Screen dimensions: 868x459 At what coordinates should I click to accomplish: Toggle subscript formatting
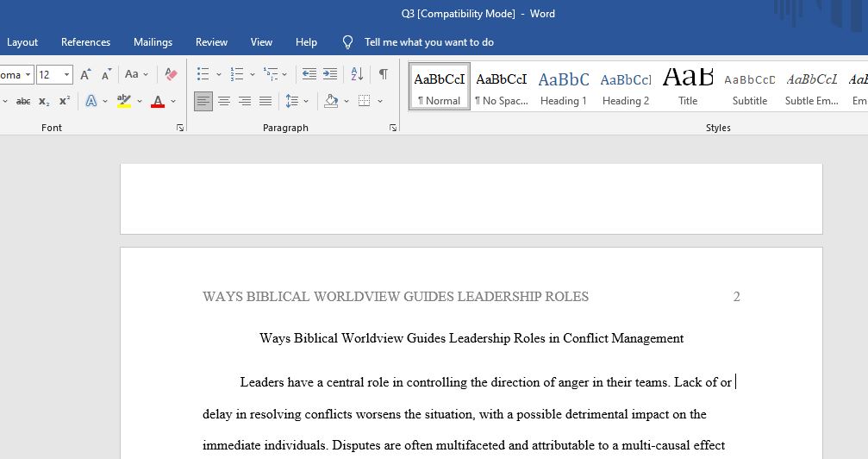44,101
